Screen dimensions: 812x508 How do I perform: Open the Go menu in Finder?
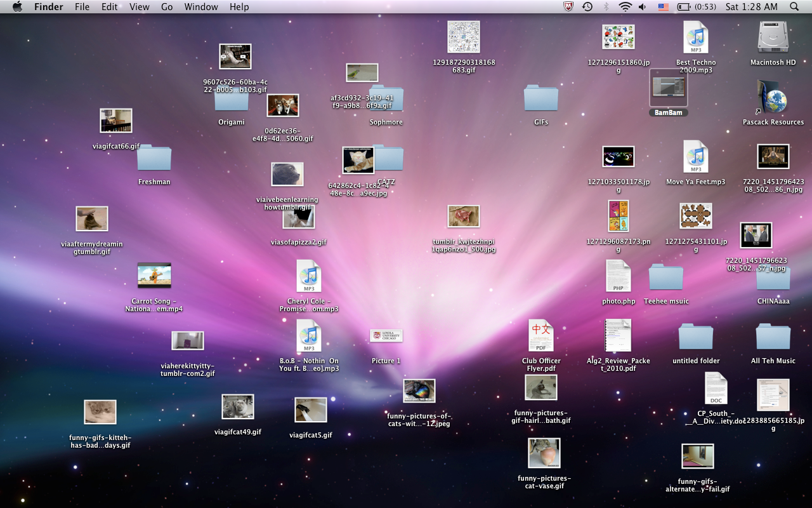pyautogui.click(x=167, y=7)
